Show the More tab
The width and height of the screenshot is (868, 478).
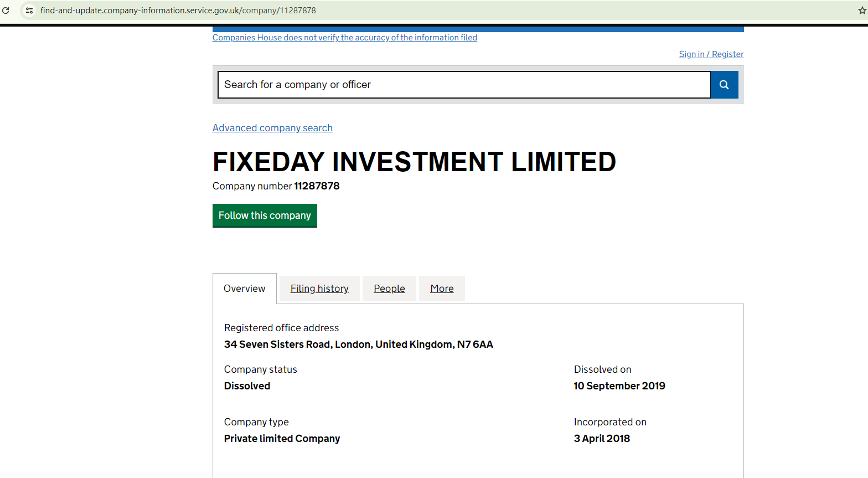(x=442, y=289)
